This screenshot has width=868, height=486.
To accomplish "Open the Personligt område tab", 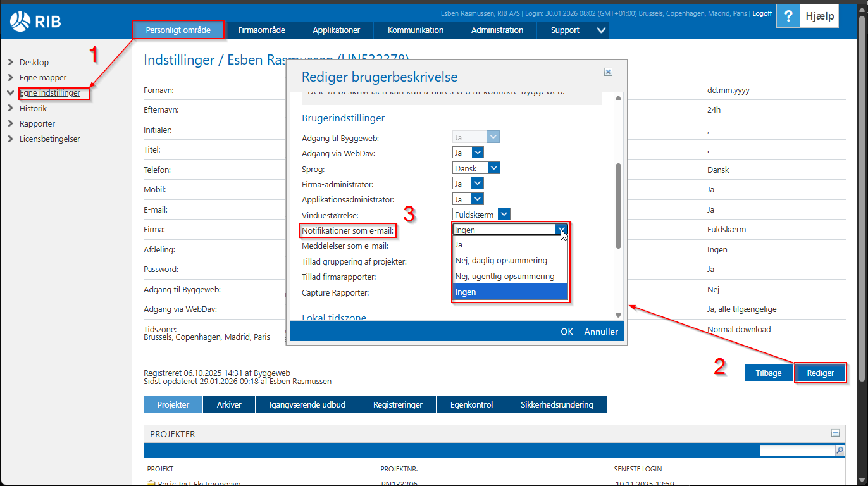I will coord(179,30).
